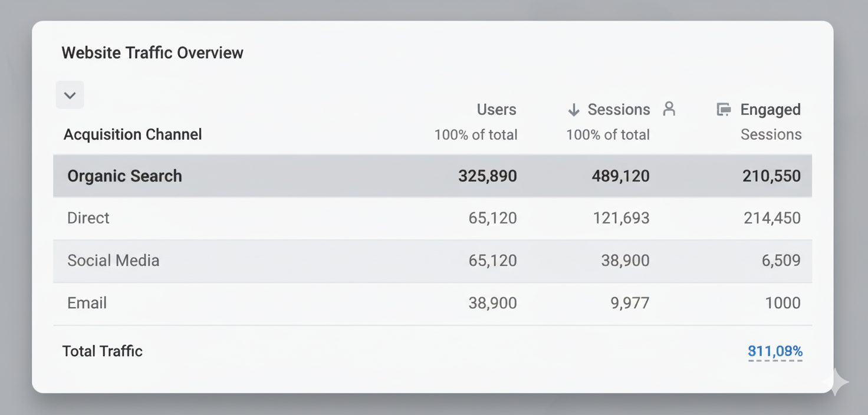This screenshot has height=415, width=868.
Task: Expand the chevron dropdown above Acquisition Channel
Action: click(x=70, y=95)
